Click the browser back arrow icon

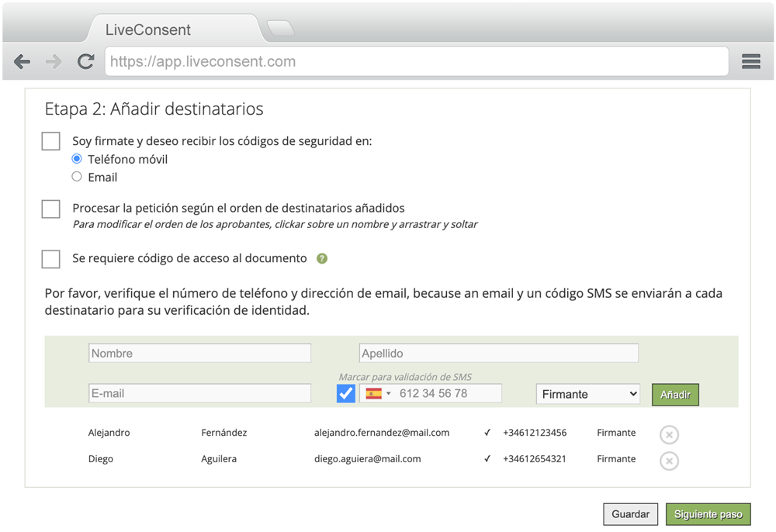22,61
